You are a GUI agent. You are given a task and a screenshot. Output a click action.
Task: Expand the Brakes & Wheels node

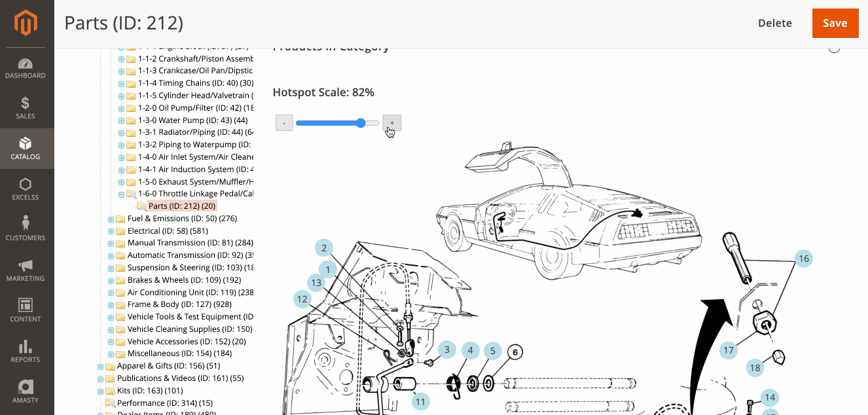pyautogui.click(x=111, y=281)
